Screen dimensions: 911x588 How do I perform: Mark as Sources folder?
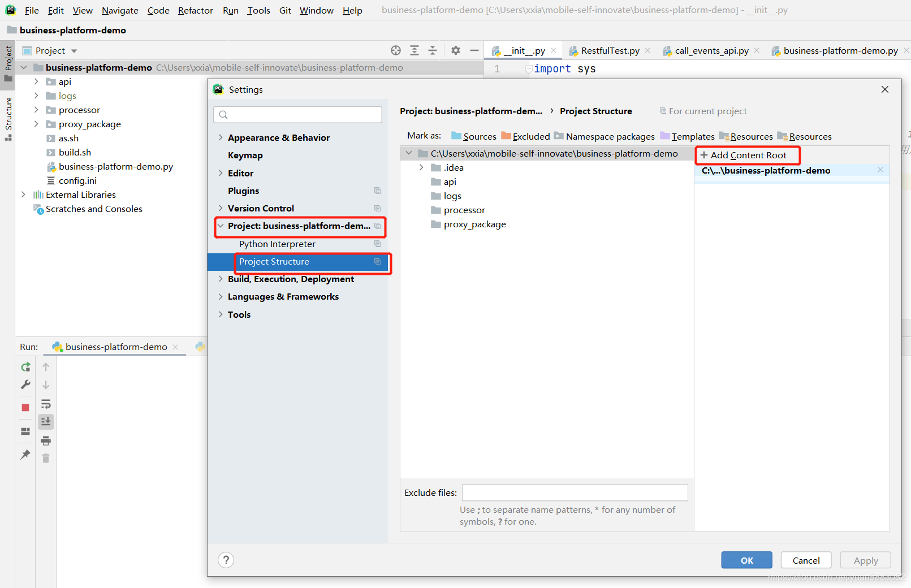pos(474,136)
